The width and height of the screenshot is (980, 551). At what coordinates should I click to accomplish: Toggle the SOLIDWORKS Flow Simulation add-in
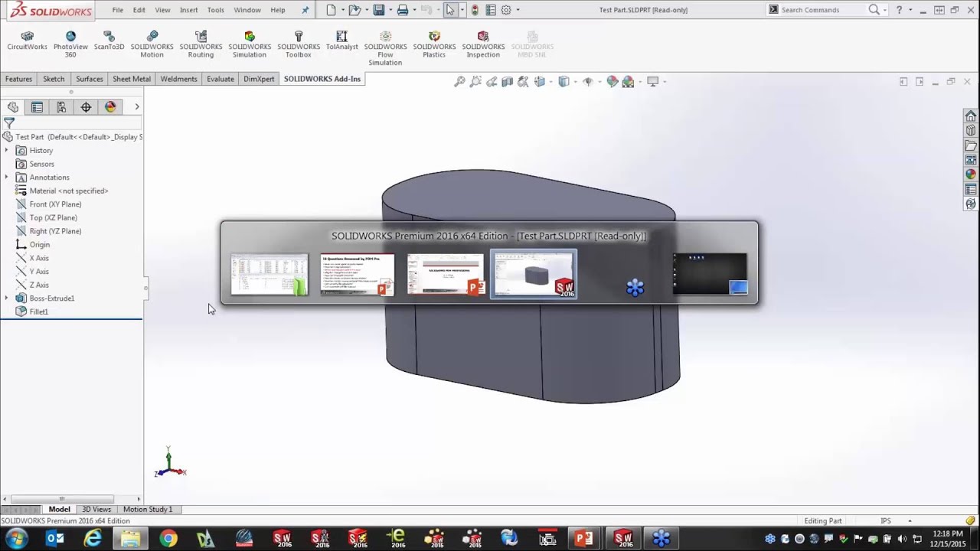tap(385, 49)
